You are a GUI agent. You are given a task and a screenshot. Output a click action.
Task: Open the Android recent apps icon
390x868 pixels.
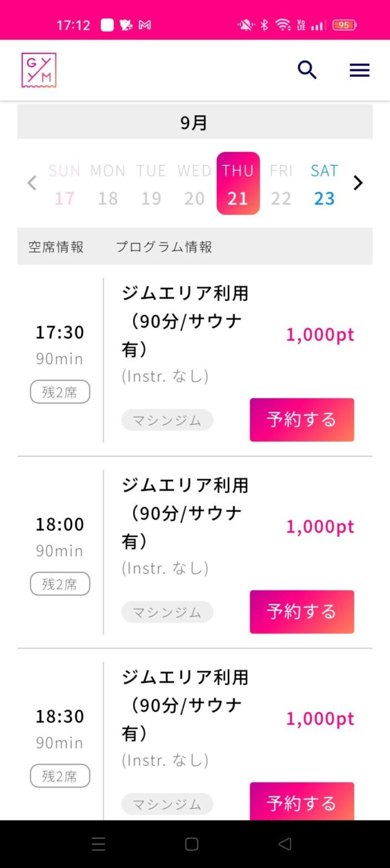pos(99,844)
